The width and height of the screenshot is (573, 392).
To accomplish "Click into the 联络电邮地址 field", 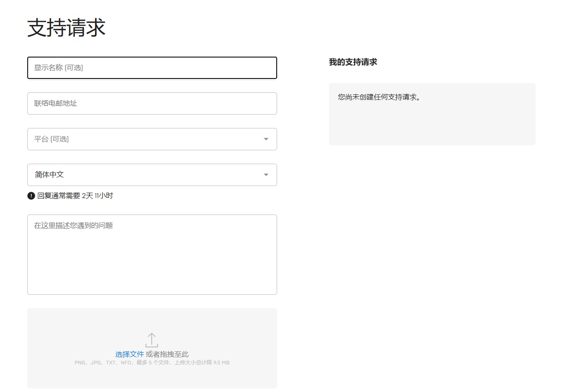I will click(x=152, y=103).
